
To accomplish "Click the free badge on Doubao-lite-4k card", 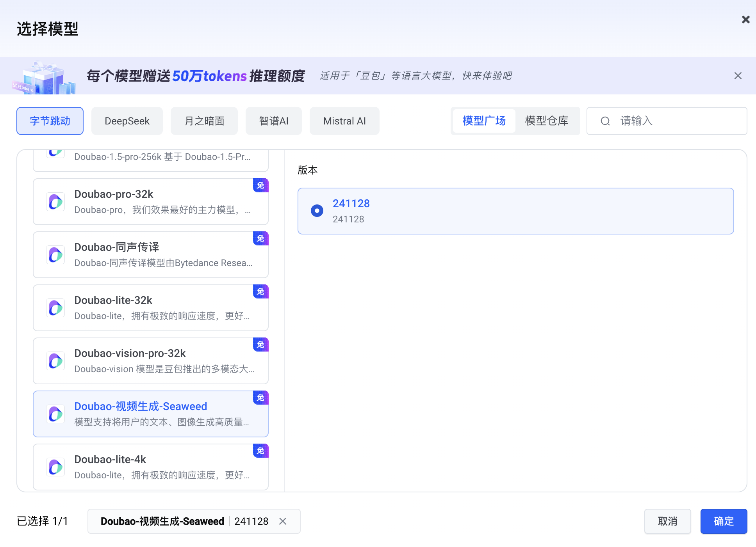I will [x=260, y=451].
